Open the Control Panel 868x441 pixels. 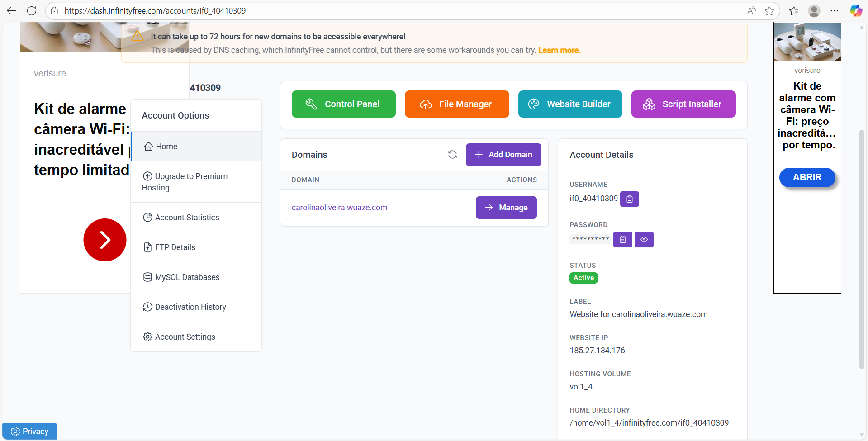pyautogui.click(x=343, y=104)
